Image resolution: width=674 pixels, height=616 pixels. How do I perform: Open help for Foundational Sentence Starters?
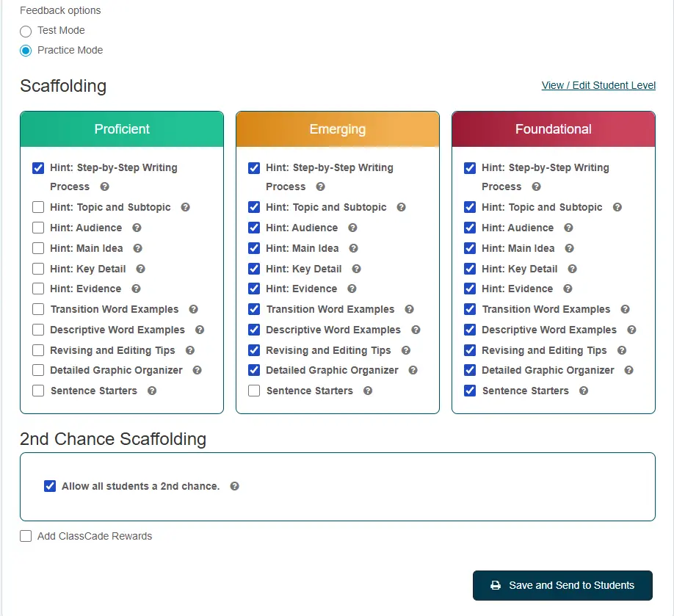tap(583, 391)
